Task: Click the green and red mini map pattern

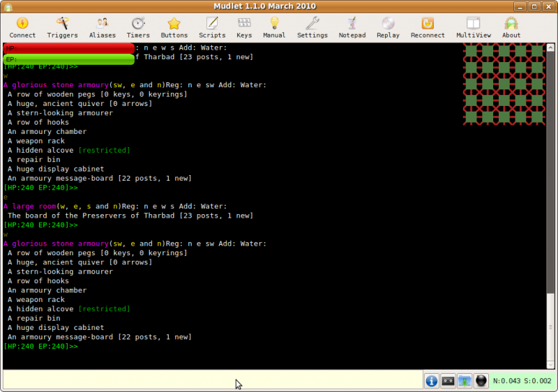Action: 504,84
